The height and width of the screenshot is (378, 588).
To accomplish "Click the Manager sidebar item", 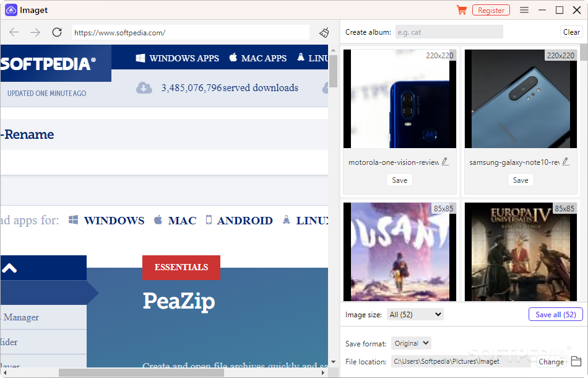I will coord(20,317).
